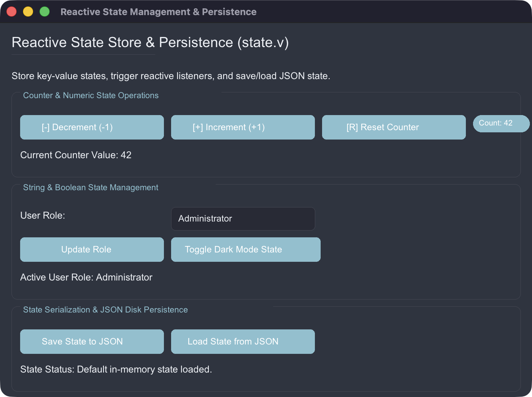Reset the counter using [R] button

pos(394,127)
